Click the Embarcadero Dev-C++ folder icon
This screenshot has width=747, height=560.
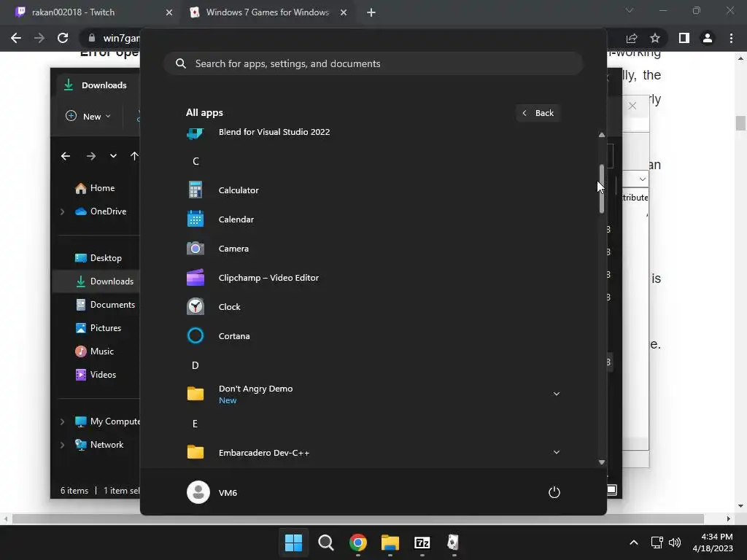(196, 452)
